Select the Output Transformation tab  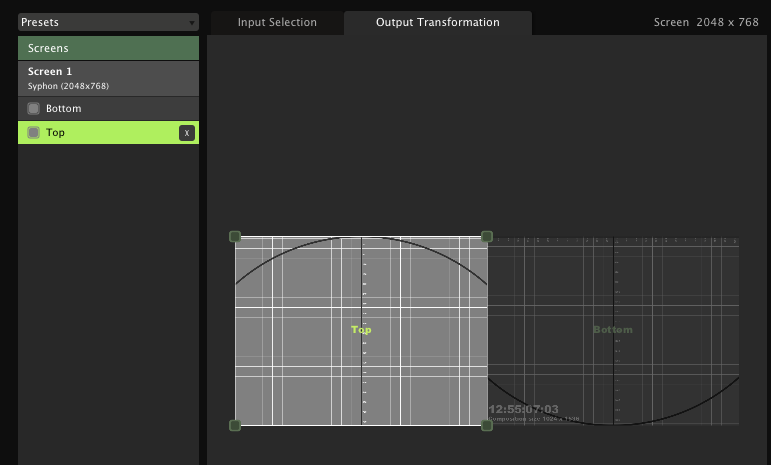(x=437, y=22)
